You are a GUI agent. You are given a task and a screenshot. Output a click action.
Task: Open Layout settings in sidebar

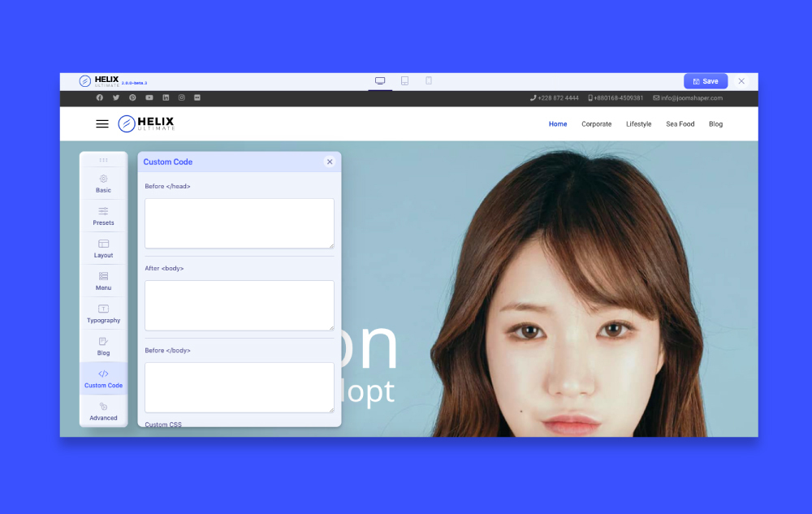pos(104,249)
